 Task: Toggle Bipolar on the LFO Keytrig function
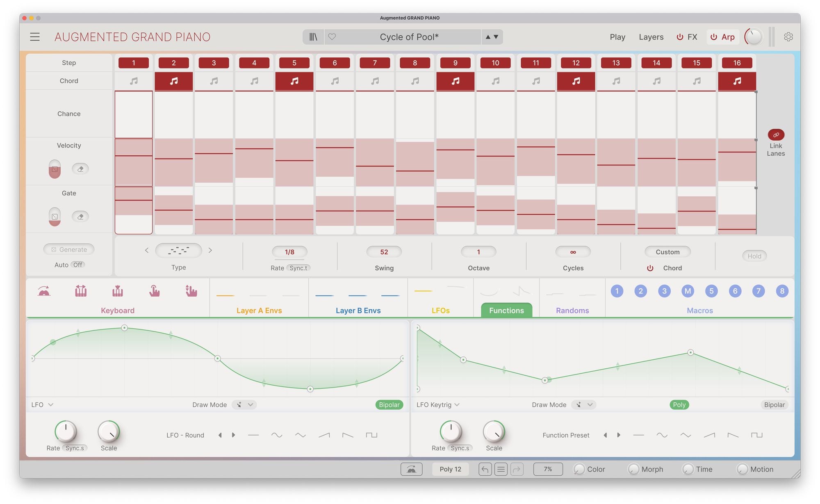click(774, 405)
